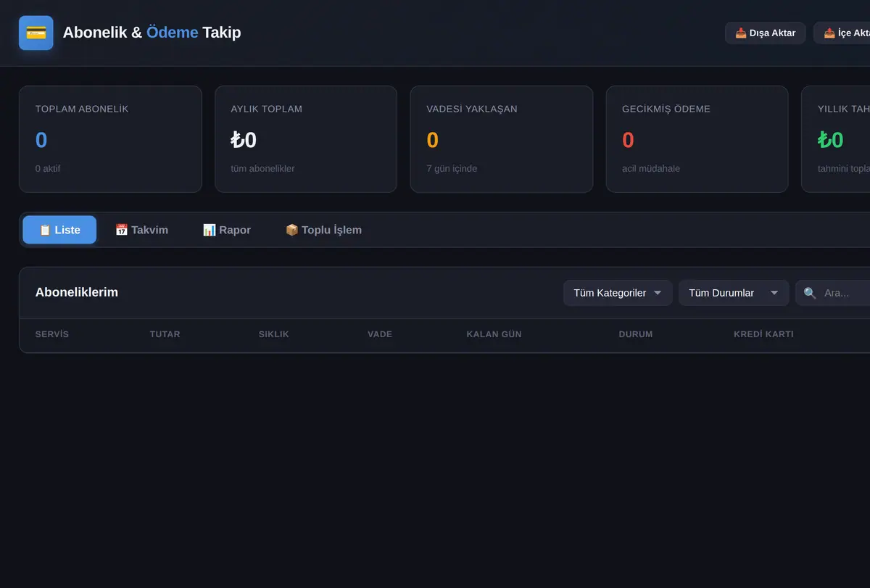The height and width of the screenshot is (588, 870).
Task: Select the Gecikmiş Ödeme stat card
Action: [697, 139]
